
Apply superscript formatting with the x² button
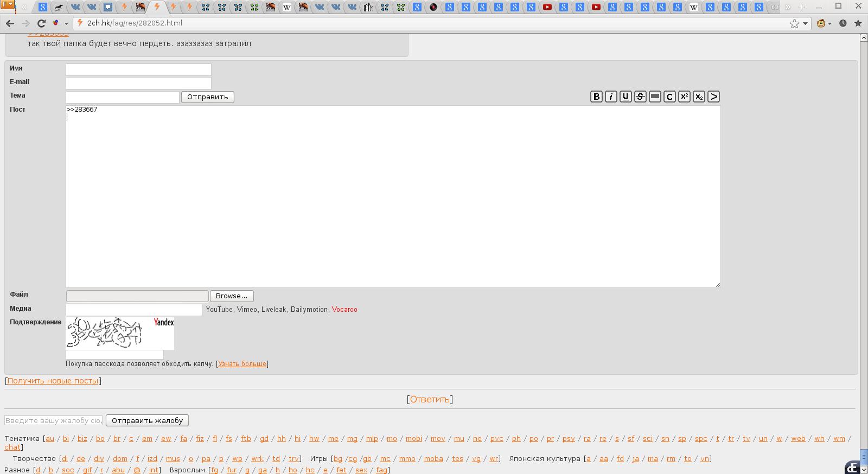tap(684, 97)
